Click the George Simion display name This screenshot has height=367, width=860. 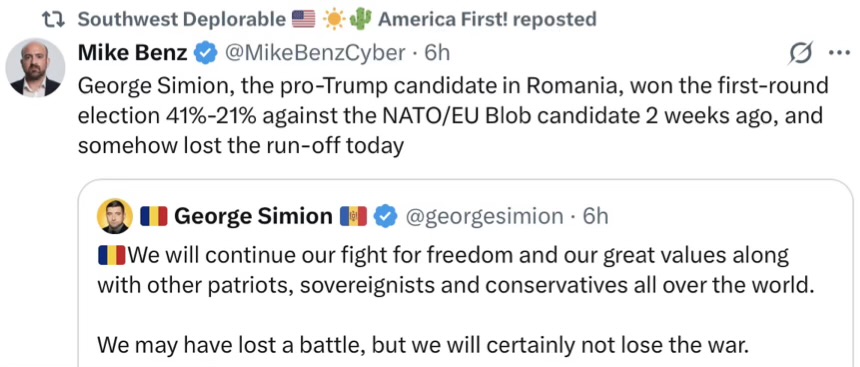coord(253,216)
